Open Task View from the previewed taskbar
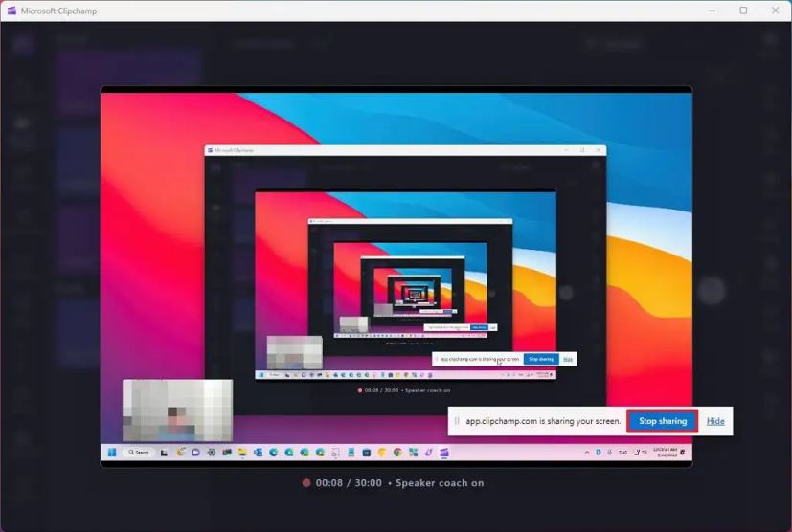The image size is (792, 532). tap(164, 453)
